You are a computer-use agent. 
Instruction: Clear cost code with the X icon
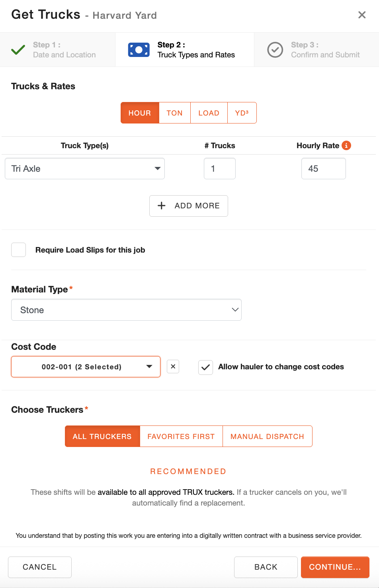point(173,367)
